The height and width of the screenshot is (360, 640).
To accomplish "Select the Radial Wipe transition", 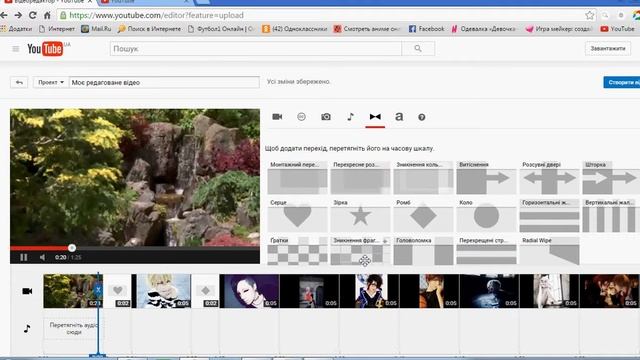I will click(549, 251).
